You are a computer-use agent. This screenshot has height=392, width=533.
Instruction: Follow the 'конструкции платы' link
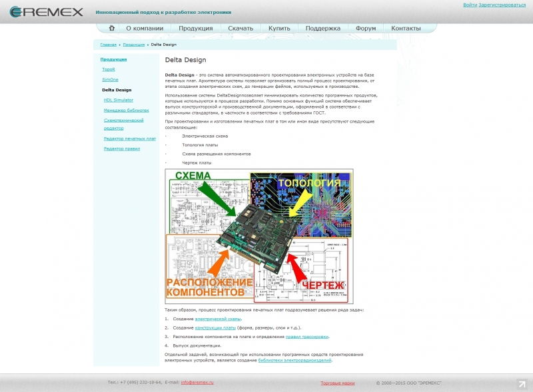[215, 328]
